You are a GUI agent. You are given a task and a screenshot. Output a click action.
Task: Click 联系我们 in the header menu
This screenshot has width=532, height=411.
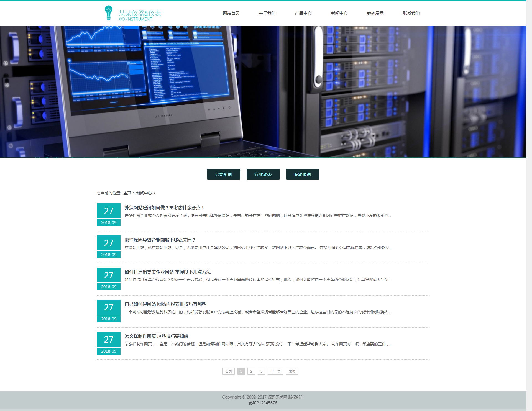411,13
